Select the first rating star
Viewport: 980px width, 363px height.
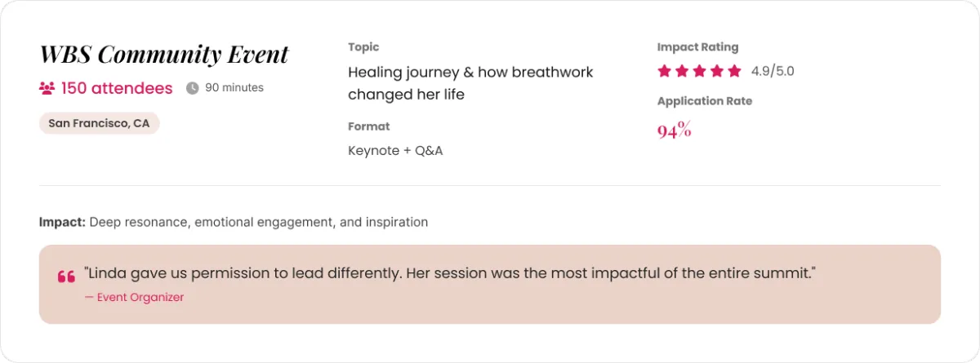click(664, 71)
